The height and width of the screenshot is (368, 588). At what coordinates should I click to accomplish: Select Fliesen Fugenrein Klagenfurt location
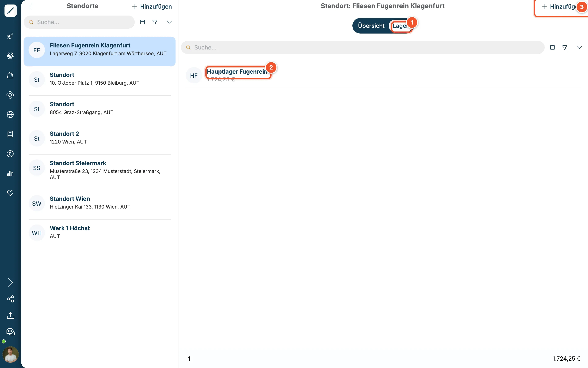pyautogui.click(x=100, y=51)
